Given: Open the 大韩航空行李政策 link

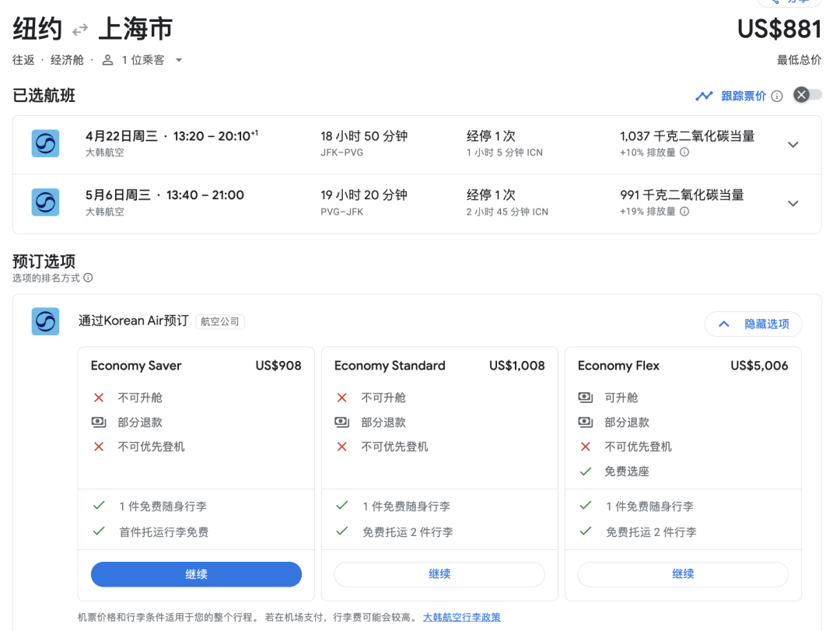Looking at the screenshot, I should tap(461, 617).
